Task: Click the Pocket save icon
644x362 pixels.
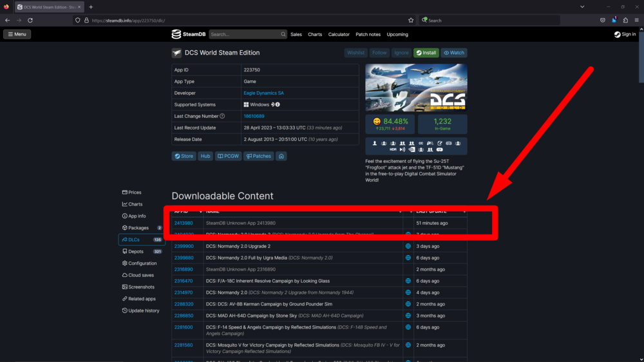Action: click(x=603, y=20)
